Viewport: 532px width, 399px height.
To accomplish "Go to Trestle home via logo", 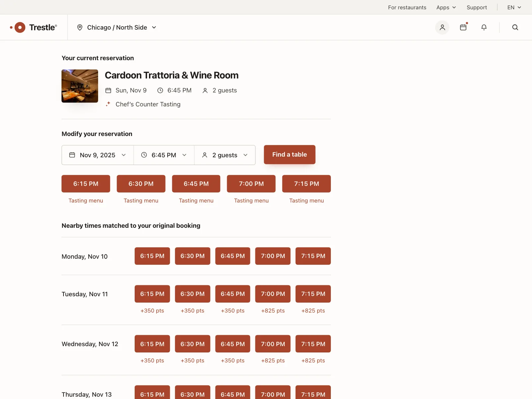I will tap(34, 27).
